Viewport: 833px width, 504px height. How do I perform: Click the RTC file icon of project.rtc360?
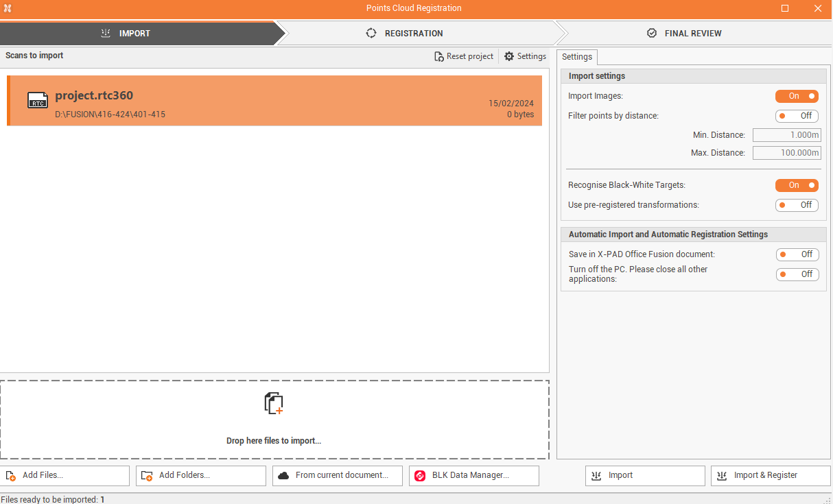click(38, 100)
